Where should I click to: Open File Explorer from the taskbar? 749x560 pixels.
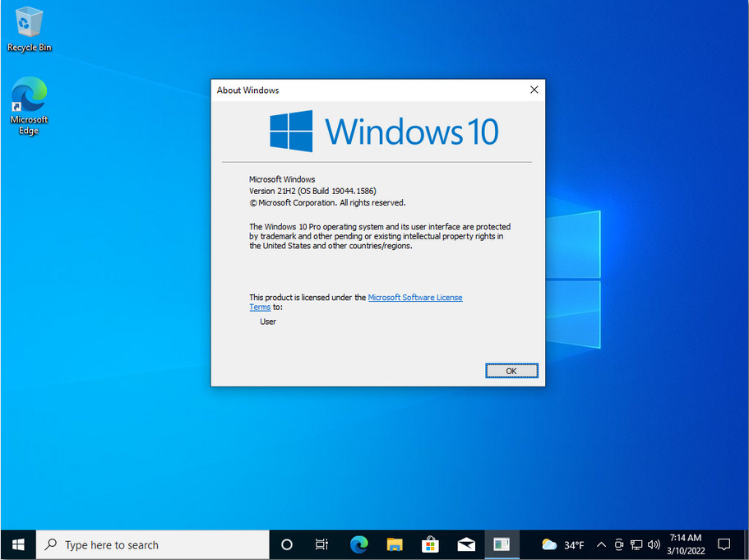point(395,544)
